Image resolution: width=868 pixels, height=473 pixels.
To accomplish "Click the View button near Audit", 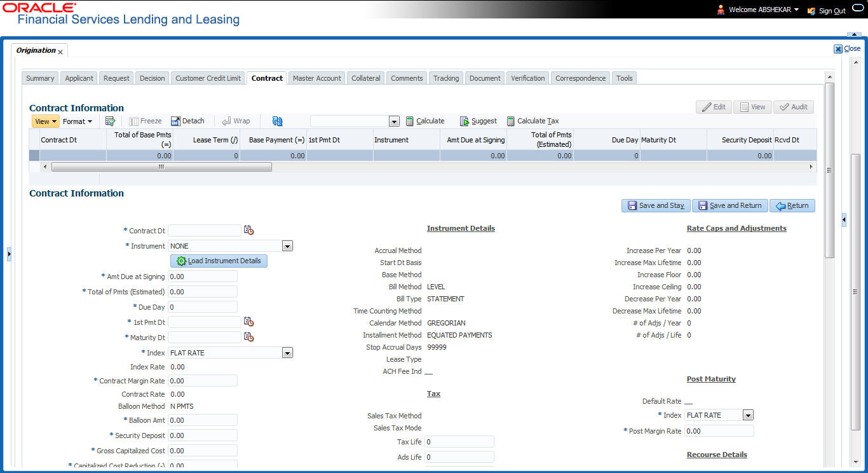I will (752, 107).
